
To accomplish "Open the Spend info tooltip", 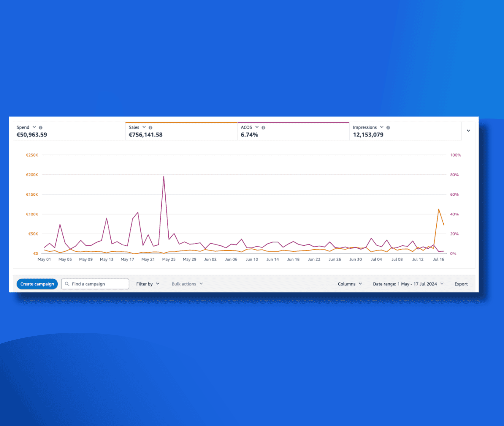I will 41,127.
